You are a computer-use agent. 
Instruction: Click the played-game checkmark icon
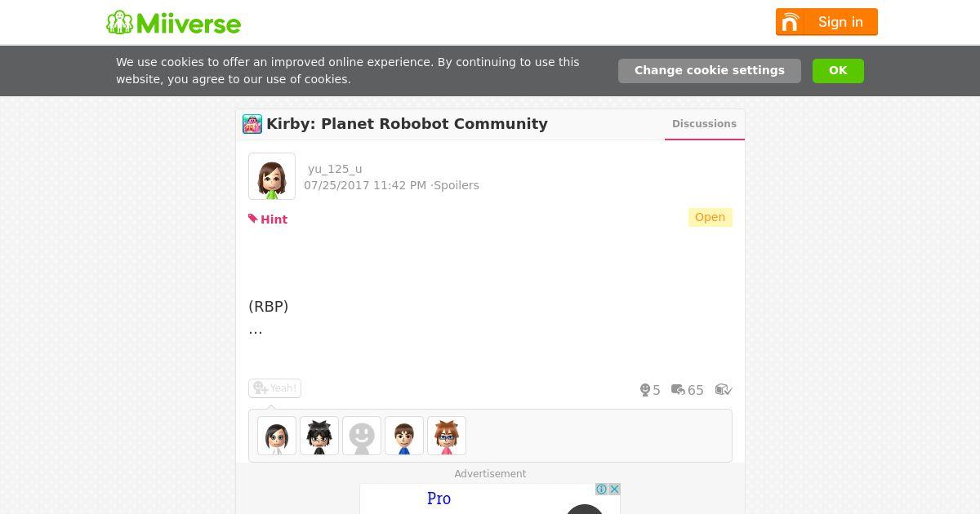724,390
